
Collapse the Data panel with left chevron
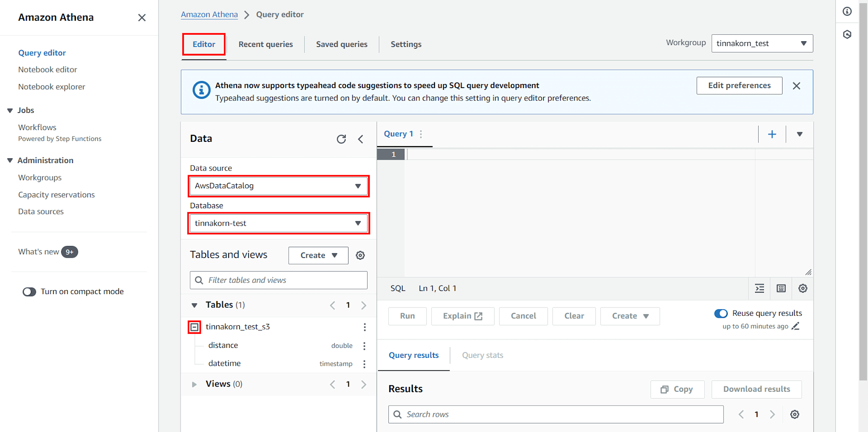(x=361, y=139)
